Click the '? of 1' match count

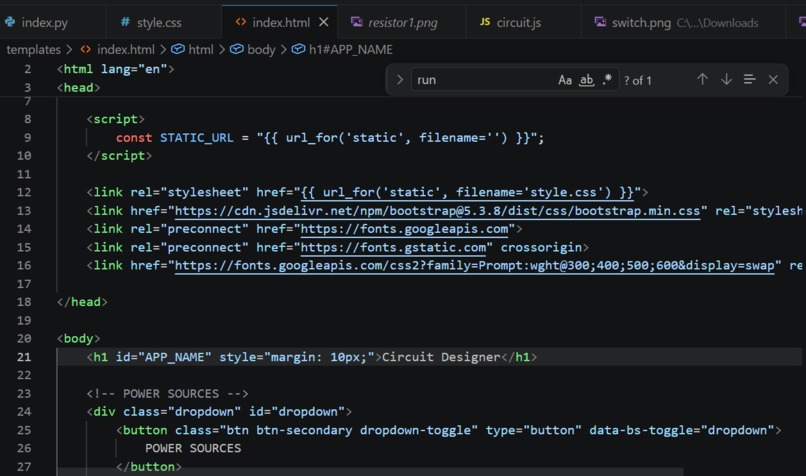pyautogui.click(x=637, y=81)
